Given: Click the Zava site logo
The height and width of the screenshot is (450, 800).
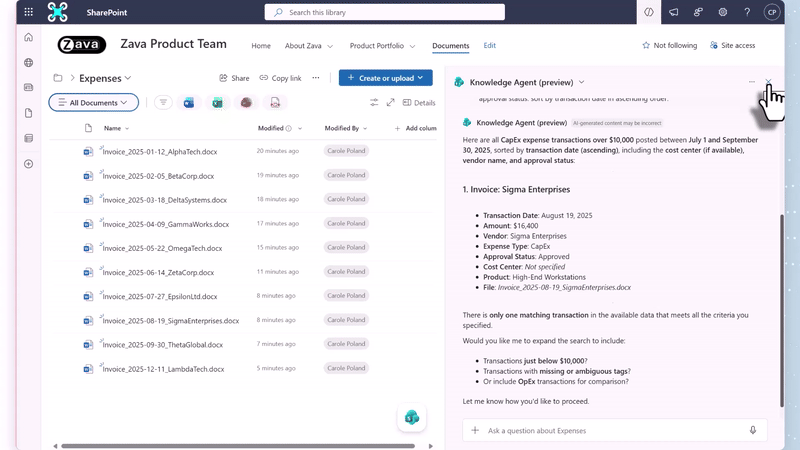Looking at the screenshot, I should pos(82,45).
